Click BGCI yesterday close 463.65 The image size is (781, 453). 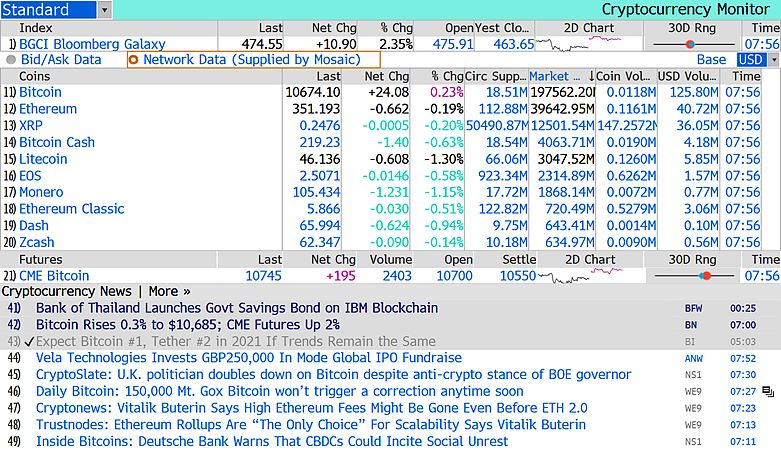(x=514, y=44)
